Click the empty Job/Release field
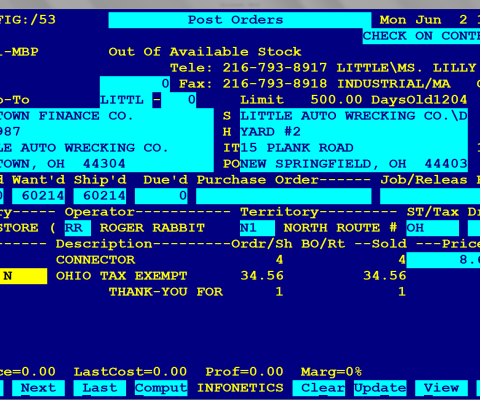The height and width of the screenshot is (400, 480). 430,196
